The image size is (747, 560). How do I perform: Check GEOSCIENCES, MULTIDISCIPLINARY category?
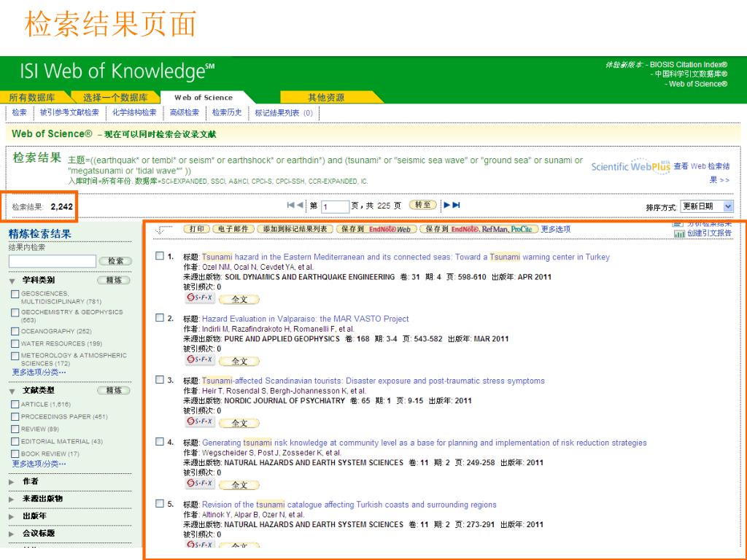[15, 295]
